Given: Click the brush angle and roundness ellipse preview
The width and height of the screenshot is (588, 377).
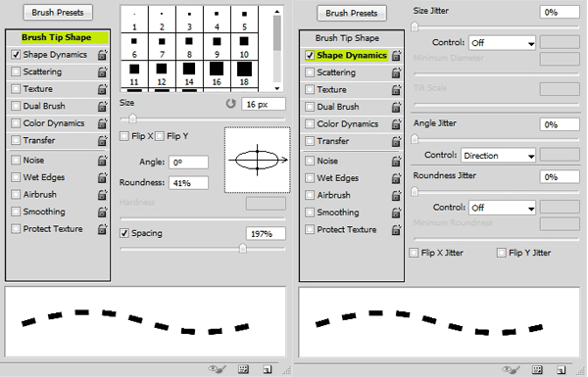Looking at the screenshot, I should coord(257,160).
